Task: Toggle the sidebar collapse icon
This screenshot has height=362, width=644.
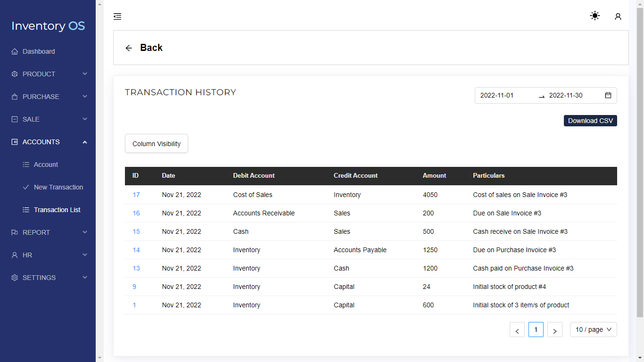Action: (x=117, y=16)
